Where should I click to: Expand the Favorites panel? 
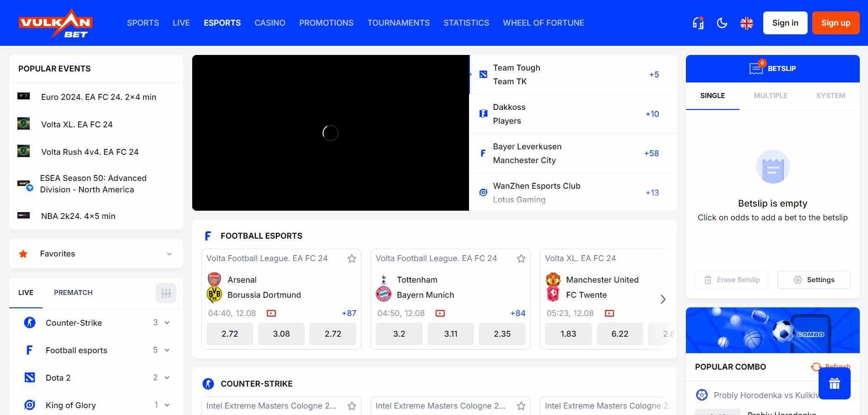click(96, 253)
